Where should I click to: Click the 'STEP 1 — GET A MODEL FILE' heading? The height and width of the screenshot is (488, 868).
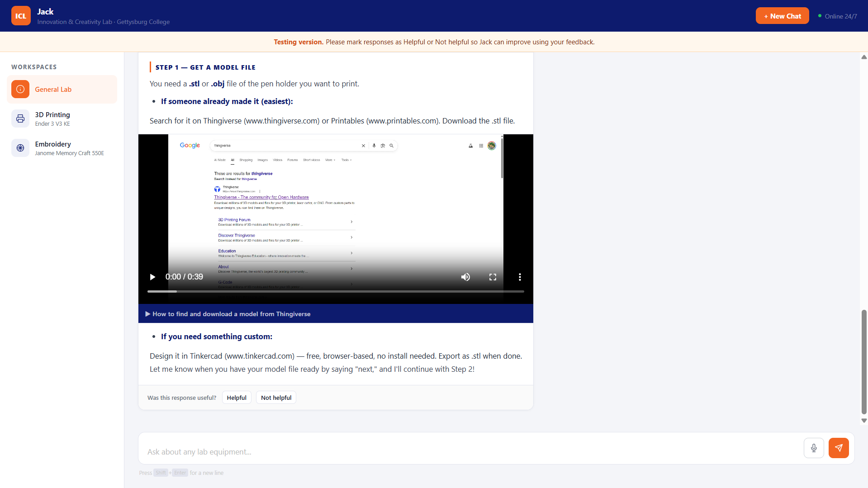click(x=205, y=67)
